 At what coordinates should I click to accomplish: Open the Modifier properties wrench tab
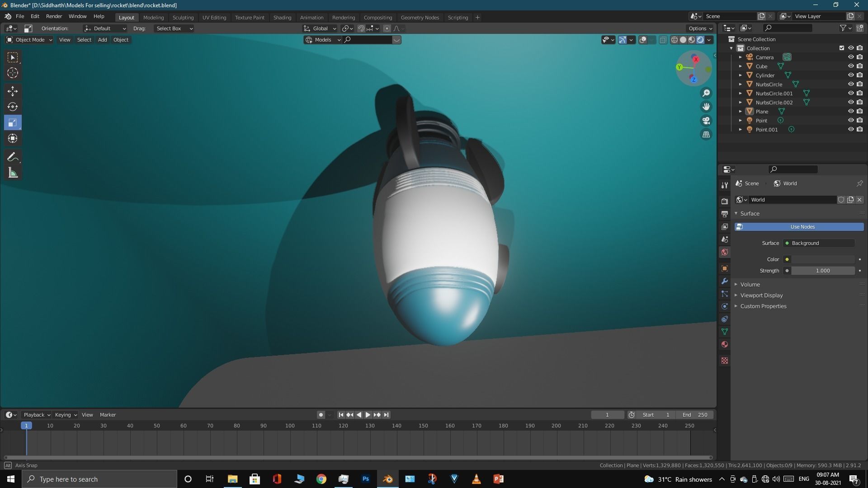click(x=725, y=281)
